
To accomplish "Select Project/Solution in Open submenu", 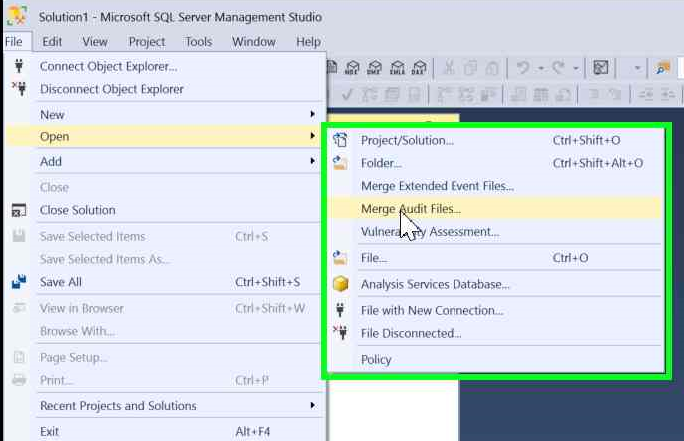I will pos(496,140).
